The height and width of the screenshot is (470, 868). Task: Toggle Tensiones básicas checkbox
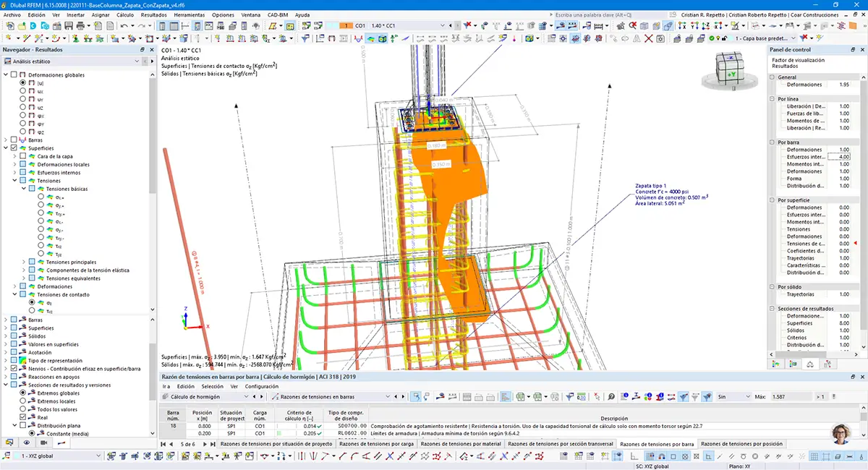32,189
